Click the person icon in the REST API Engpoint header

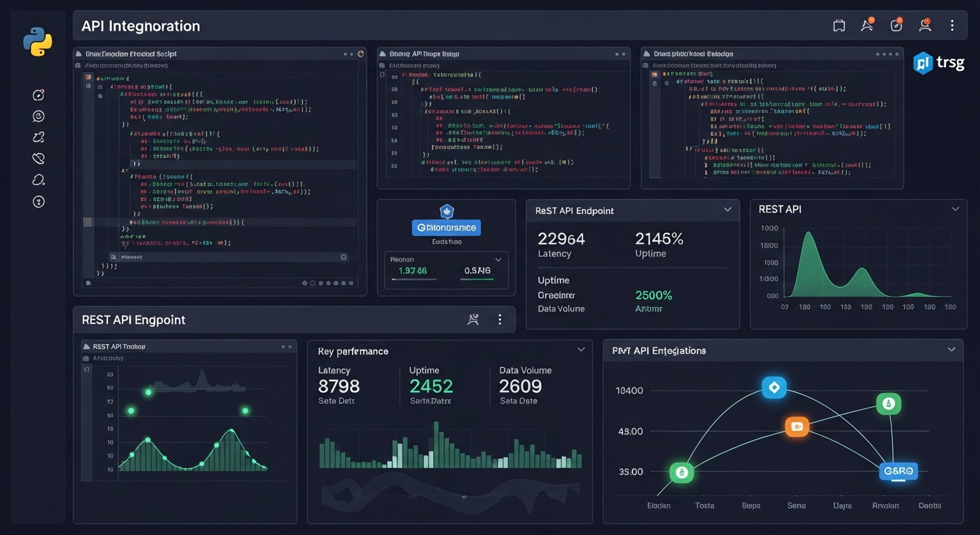click(473, 320)
